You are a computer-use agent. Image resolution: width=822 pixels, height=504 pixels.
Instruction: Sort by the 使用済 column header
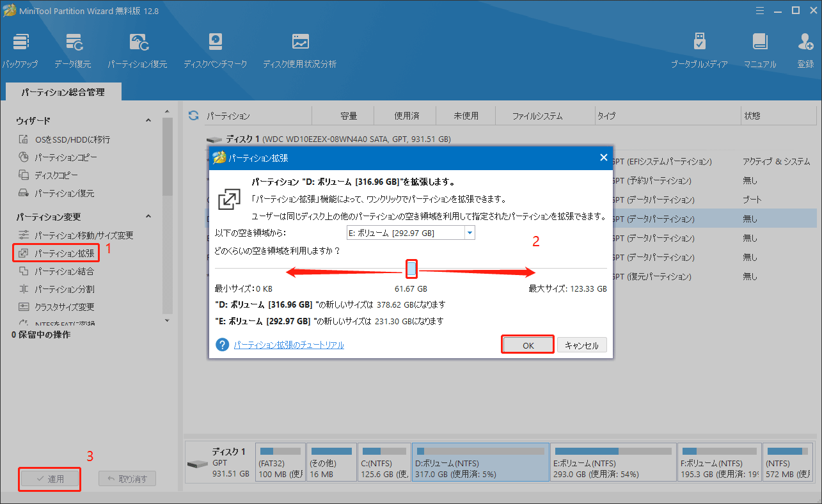pos(406,116)
